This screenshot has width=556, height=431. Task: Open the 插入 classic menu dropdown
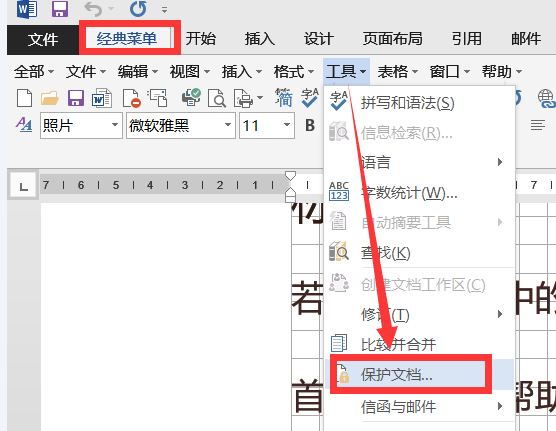click(x=242, y=72)
